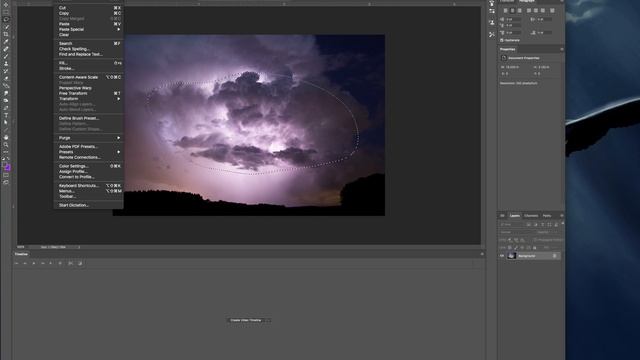The image size is (640, 360).
Task: Select the Lasso tool
Action: [6, 19]
